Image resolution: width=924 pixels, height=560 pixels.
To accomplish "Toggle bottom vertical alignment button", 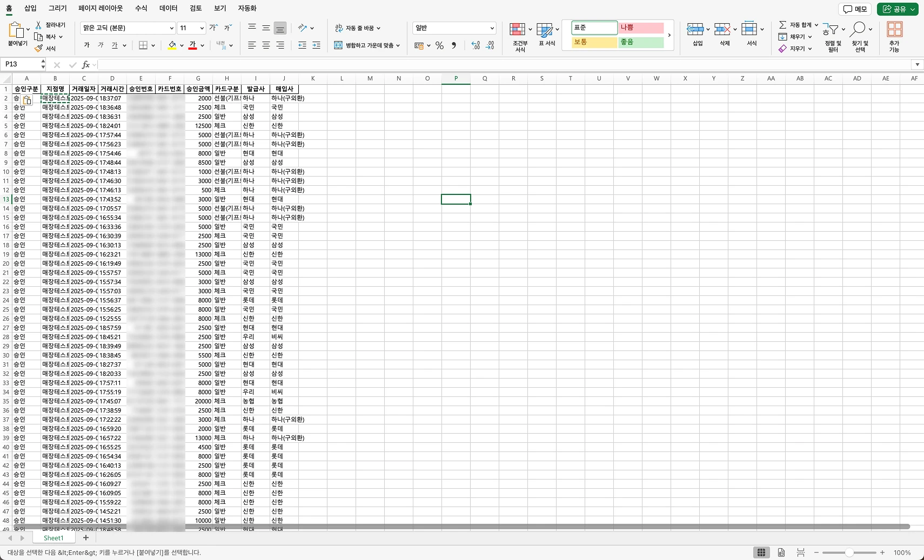I will 280,28.
